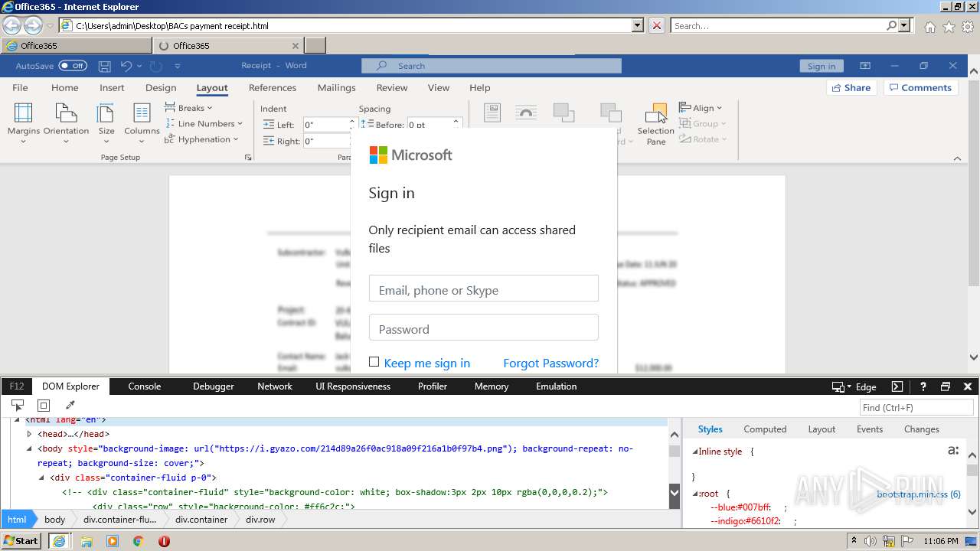
Task: Click the Forgot Password? link
Action: coord(550,363)
